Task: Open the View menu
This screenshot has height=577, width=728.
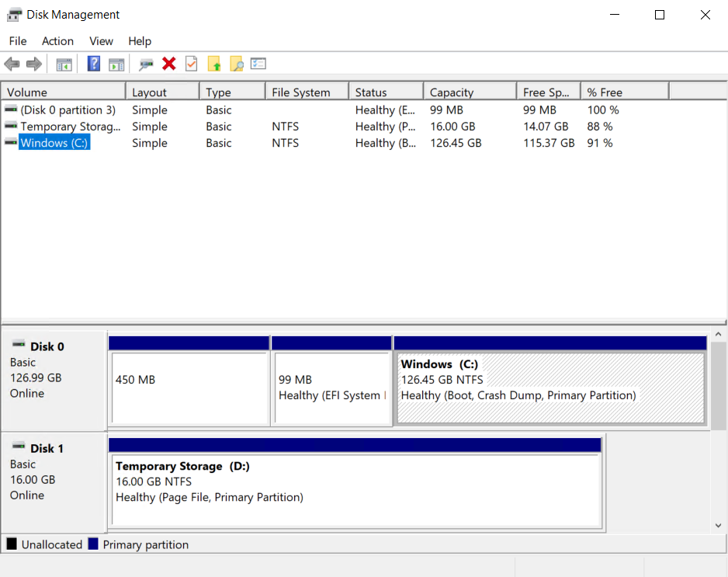Action: [x=101, y=41]
